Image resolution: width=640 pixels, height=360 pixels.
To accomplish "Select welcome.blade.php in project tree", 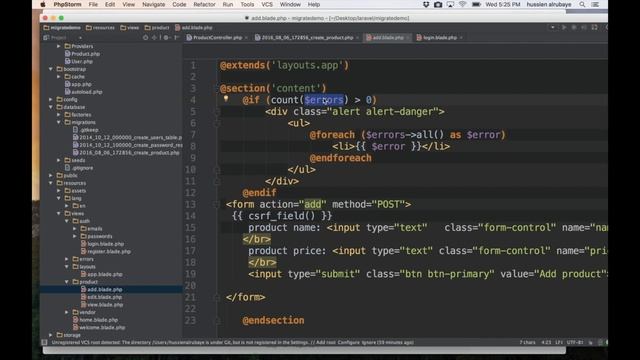I will coord(99,327).
